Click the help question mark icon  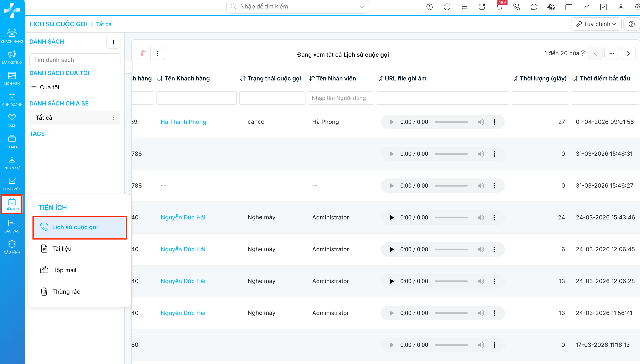[x=632, y=24]
